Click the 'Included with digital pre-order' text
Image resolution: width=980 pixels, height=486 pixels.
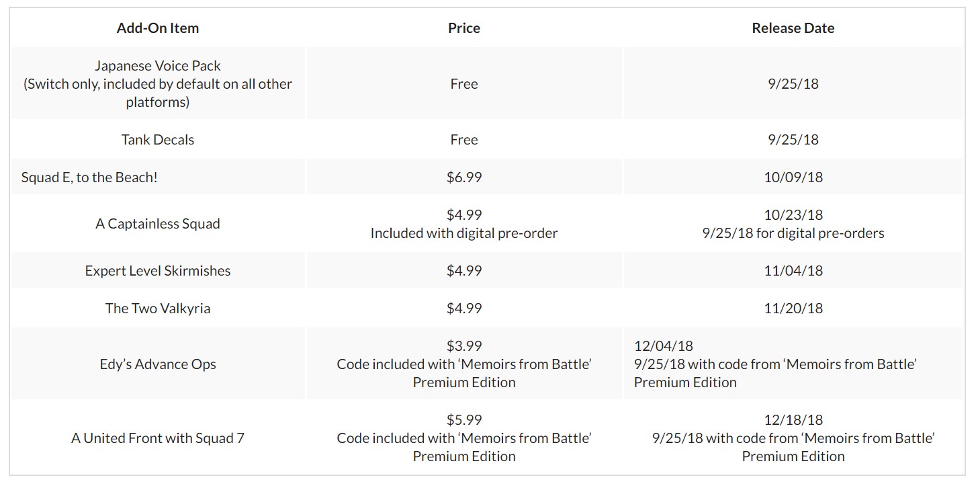pos(464,233)
